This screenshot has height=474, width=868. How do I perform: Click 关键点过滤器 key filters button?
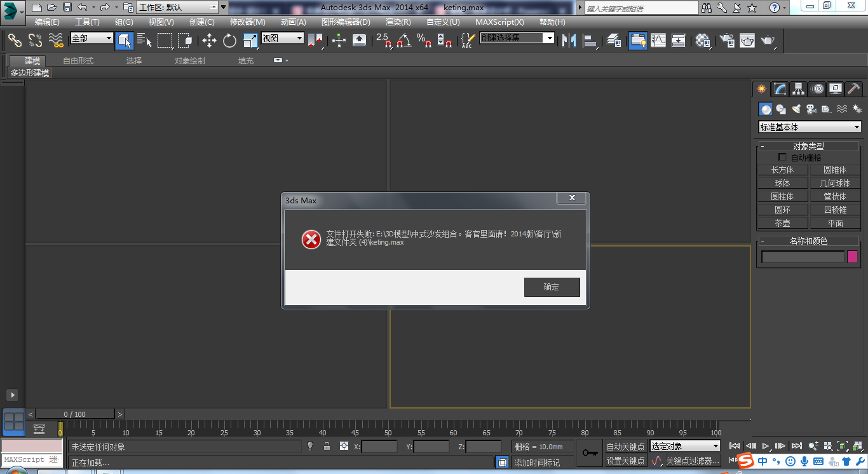[692, 461]
